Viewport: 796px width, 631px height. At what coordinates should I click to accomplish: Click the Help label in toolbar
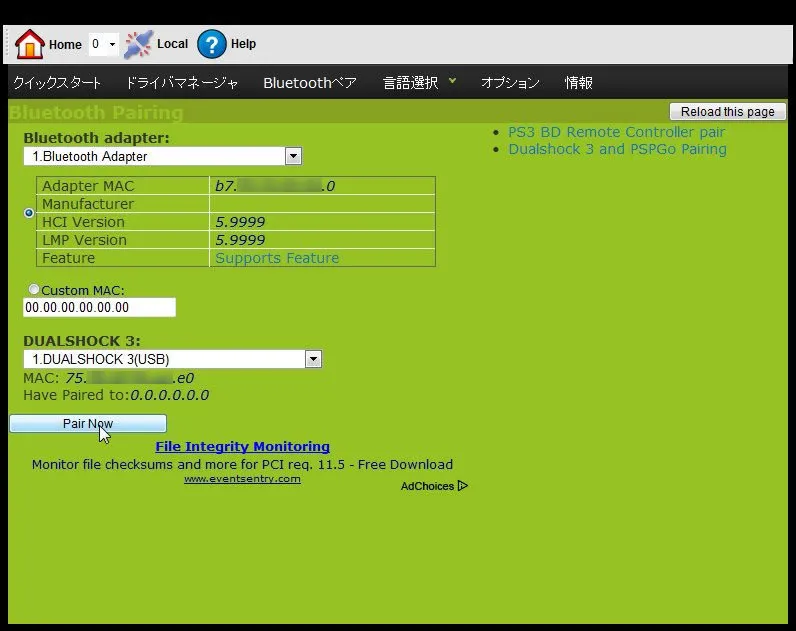(x=243, y=44)
